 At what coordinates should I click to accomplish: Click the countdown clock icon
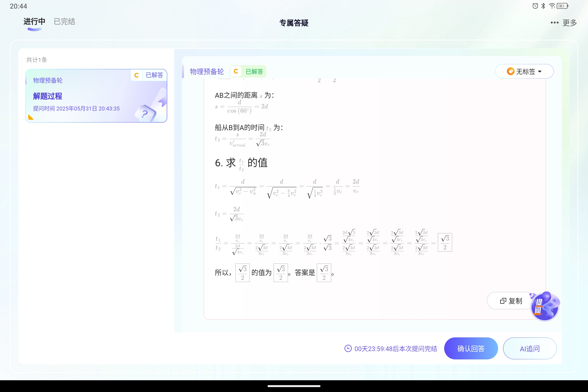[348, 348]
